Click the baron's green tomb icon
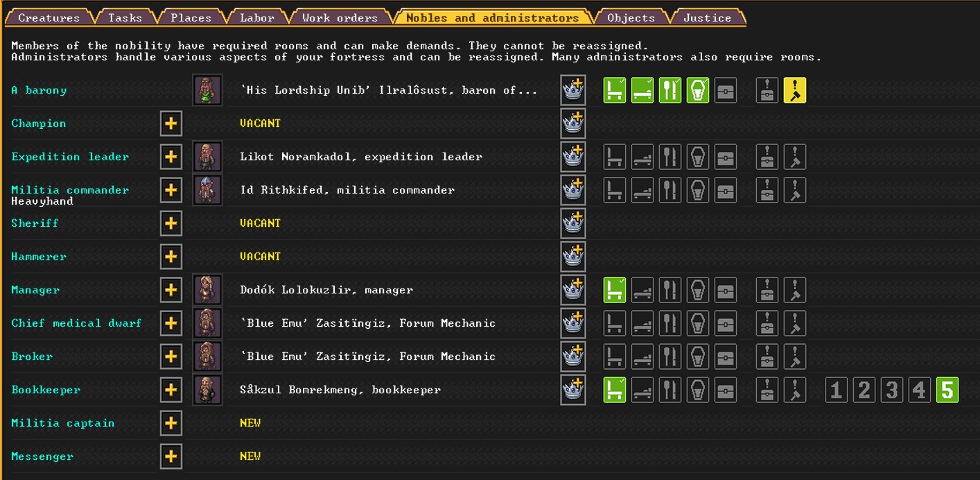The height and width of the screenshot is (480, 980). click(697, 89)
